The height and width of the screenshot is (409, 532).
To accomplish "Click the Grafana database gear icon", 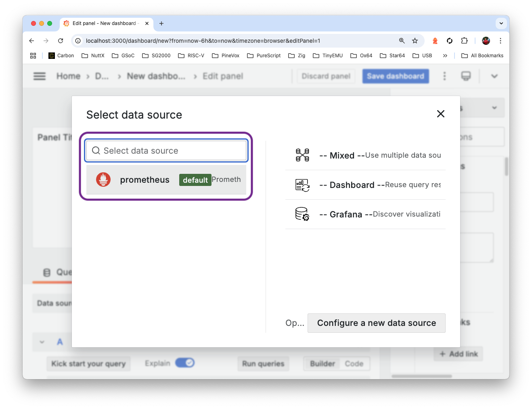I will (x=302, y=214).
